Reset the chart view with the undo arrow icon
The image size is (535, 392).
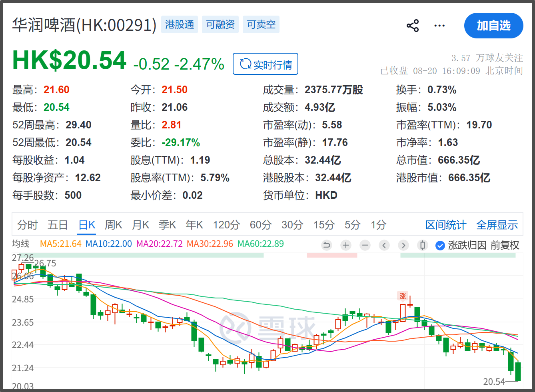(327, 245)
